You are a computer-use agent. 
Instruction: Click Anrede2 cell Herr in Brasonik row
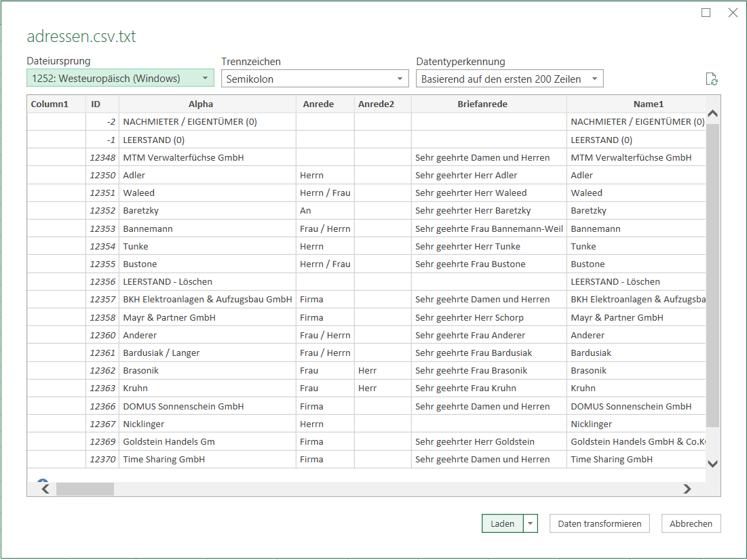383,370
